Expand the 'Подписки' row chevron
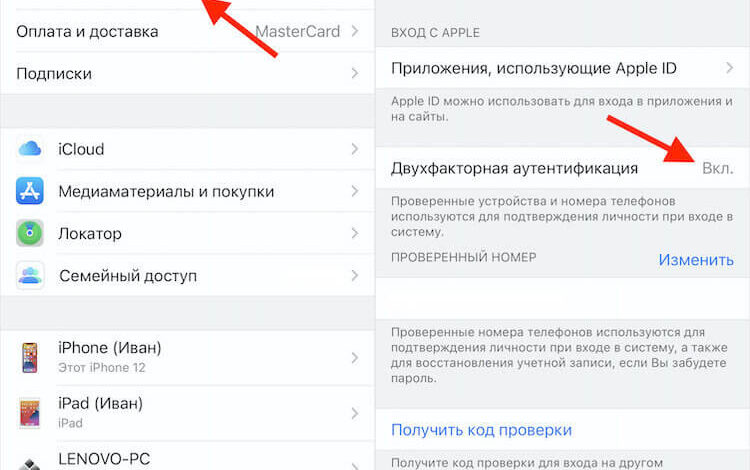Screen dimensions: 750x470 coord(354,74)
